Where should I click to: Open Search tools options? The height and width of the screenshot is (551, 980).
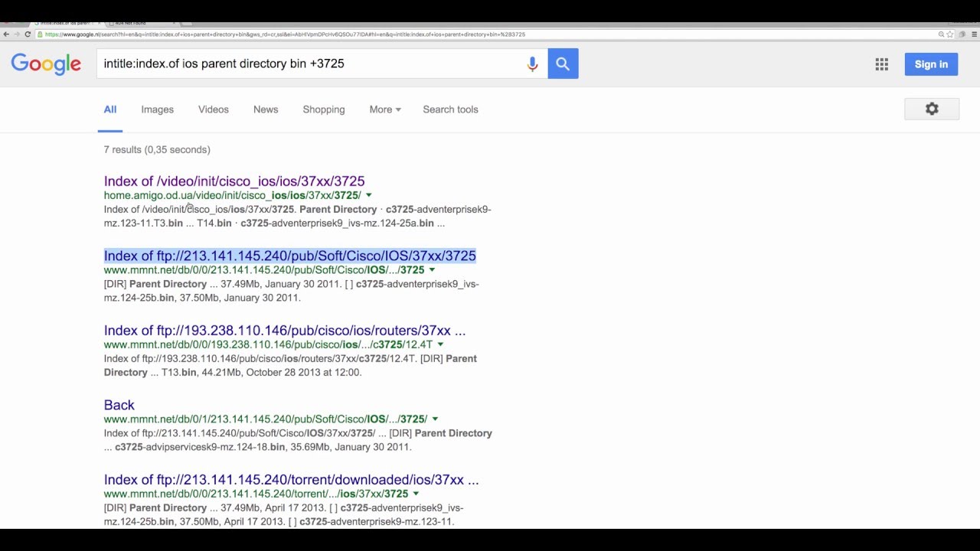pos(450,109)
